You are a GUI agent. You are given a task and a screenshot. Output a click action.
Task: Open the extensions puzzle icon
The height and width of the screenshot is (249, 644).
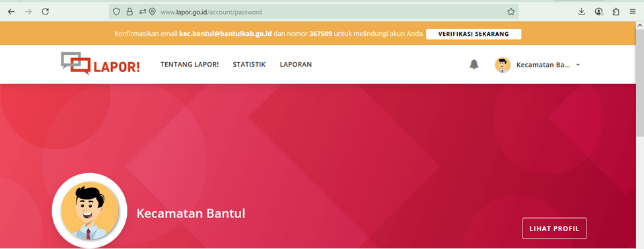[616, 12]
